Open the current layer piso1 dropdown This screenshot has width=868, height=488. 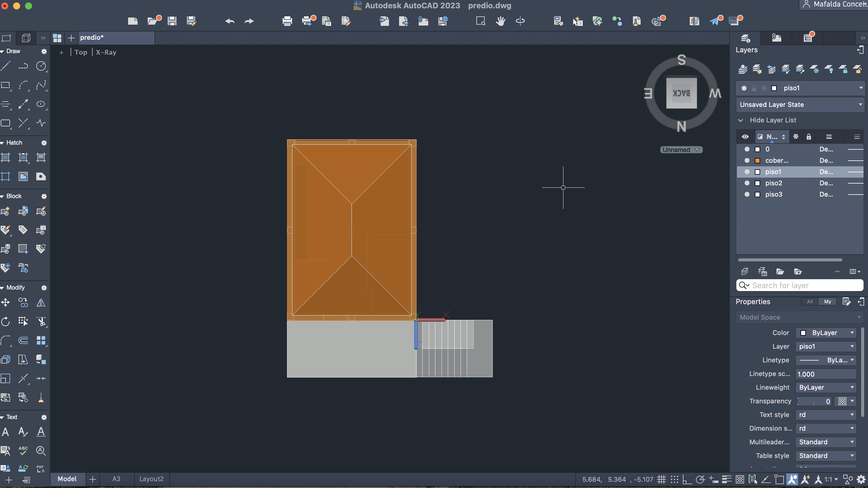click(x=860, y=88)
